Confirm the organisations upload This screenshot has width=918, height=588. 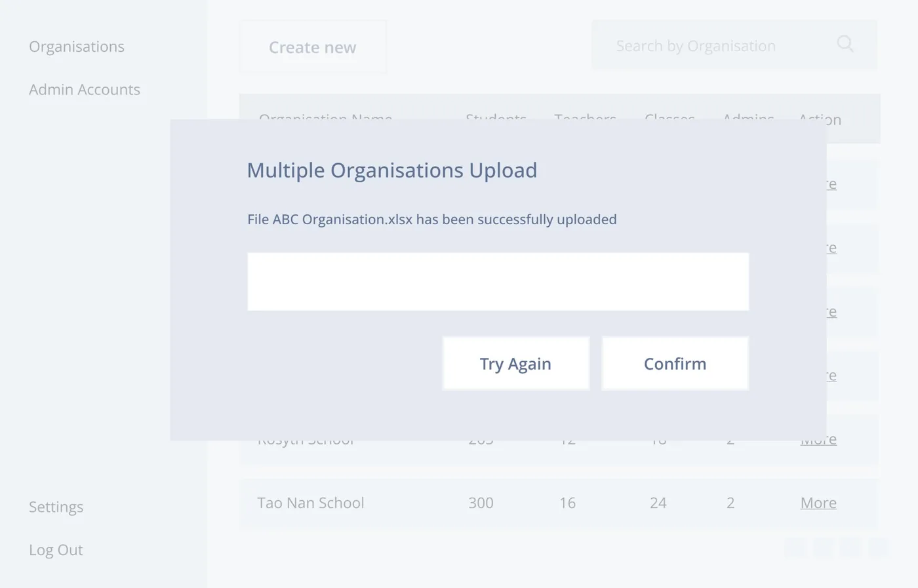coord(675,364)
